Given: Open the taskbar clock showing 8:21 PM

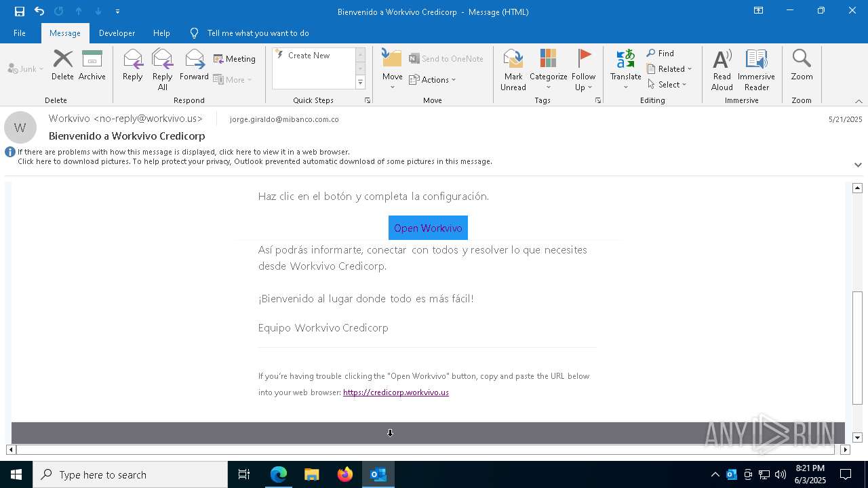Looking at the screenshot, I should coord(810,474).
